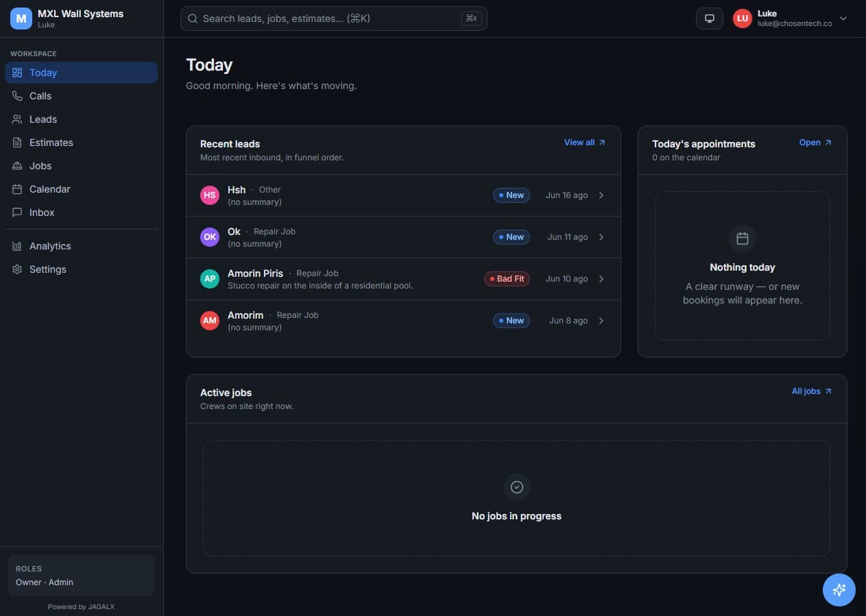Click the Hsh lead name

click(237, 189)
